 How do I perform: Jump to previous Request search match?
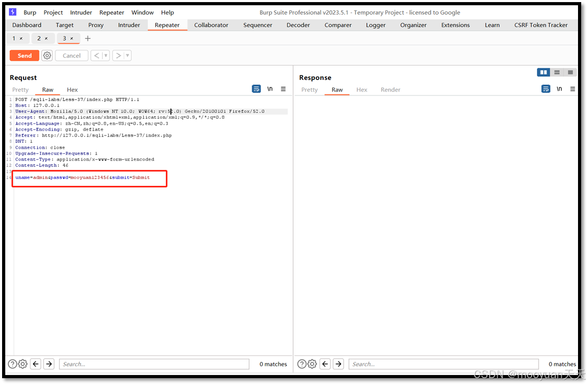point(36,363)
